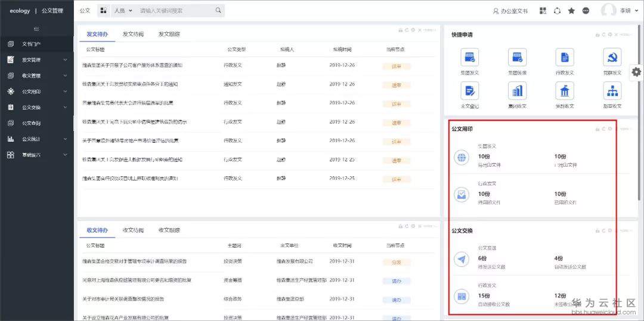Open the government-building receive-document icon
The image size is (644, 321).
pos(565,91)
